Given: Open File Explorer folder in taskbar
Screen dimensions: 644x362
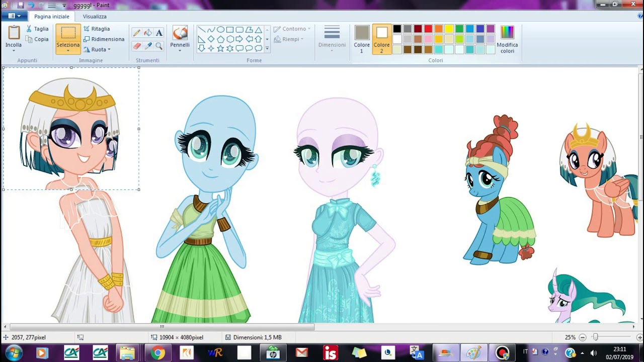Looking at the screenshot, I should (x=127, y=353).
